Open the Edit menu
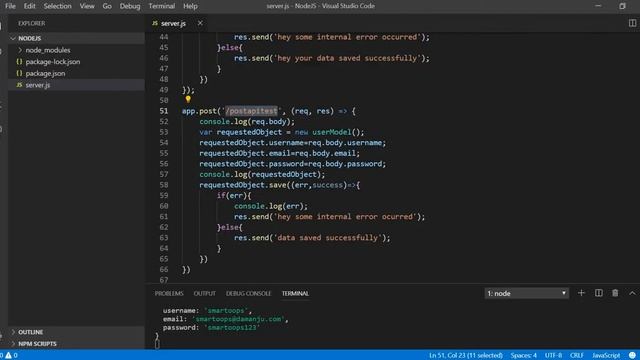 [29, 6]
